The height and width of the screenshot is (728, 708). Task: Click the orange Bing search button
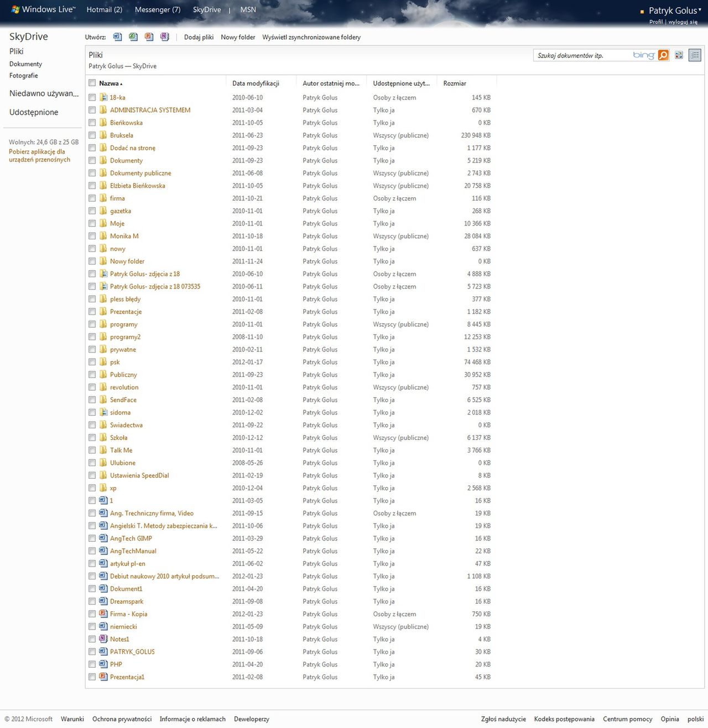[663, 55]
